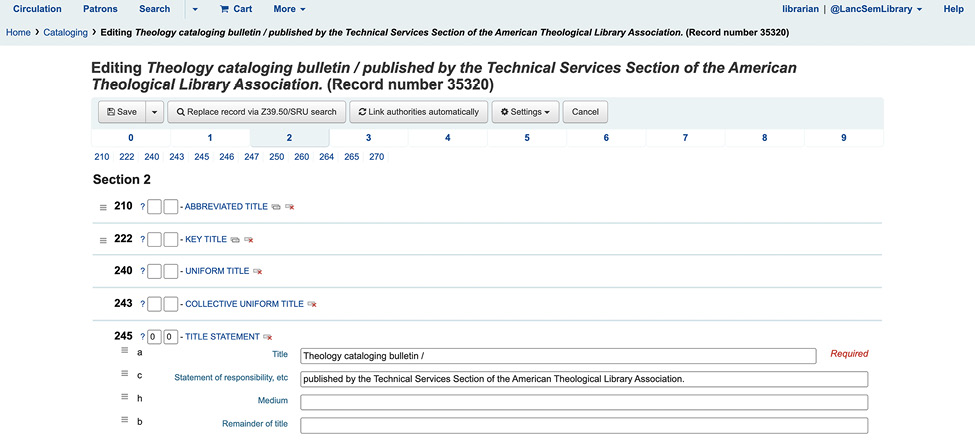The width and height of the screenshot is (975, 443).
Task: Jump to tag 260 anchor link
Action: click(x=301, y=157)
